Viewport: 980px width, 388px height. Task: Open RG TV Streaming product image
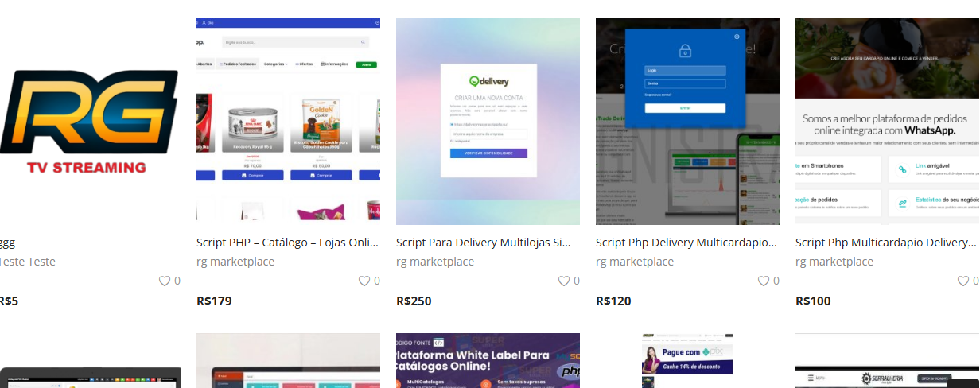(x=90, y=122)
